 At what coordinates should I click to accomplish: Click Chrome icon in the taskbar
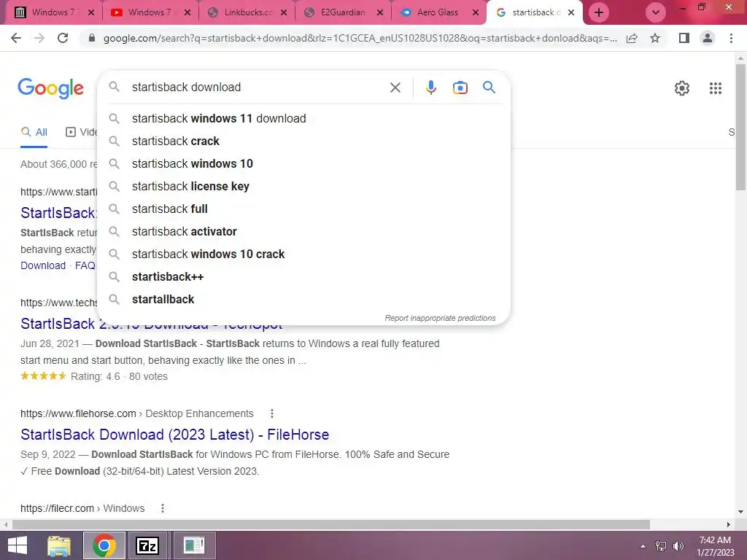point(104,545)
